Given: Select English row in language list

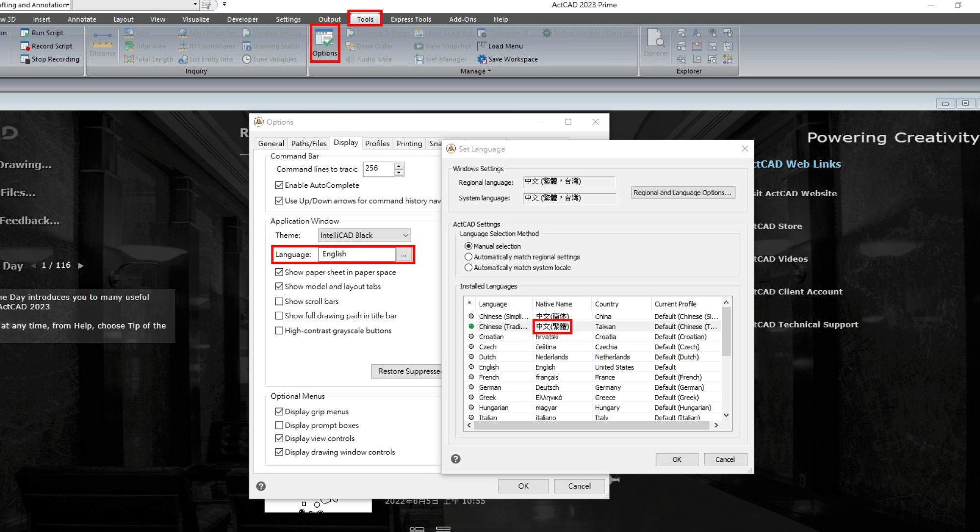Looking at the screenshot, I should [489, 367].
